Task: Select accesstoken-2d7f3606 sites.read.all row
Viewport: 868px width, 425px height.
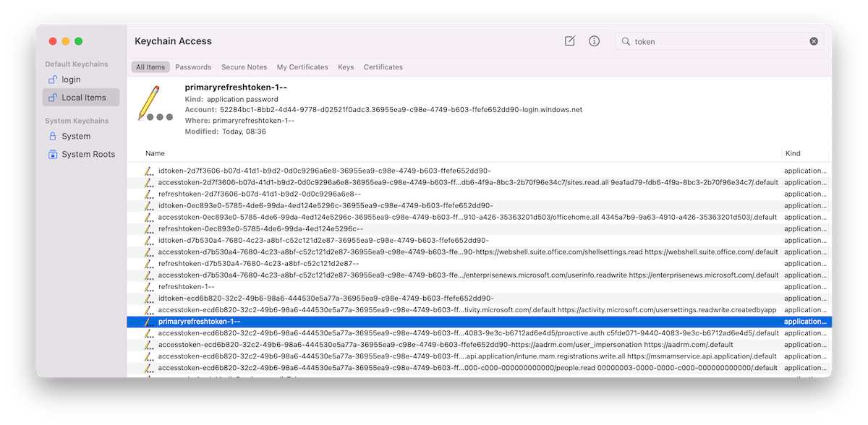Action: [x=479, y=182]
